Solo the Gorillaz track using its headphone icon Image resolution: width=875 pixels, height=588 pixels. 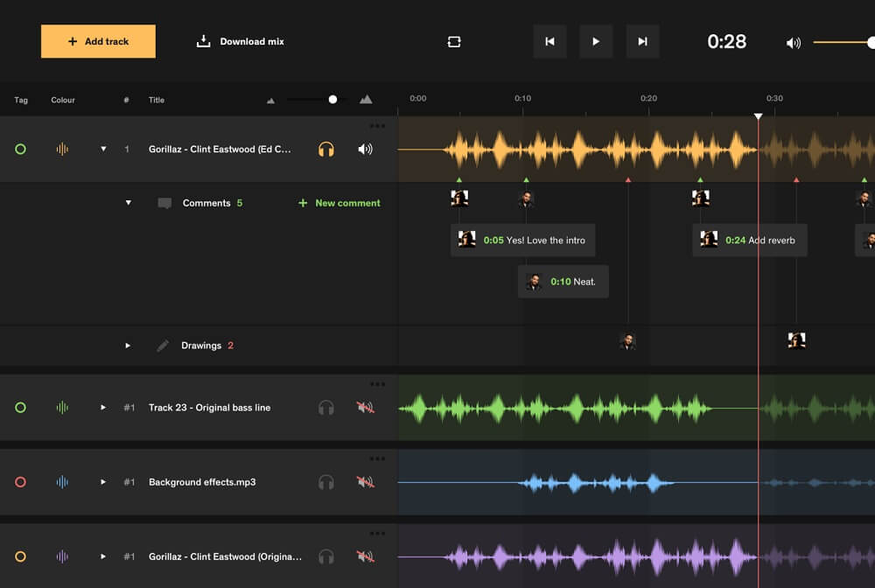tap(325, 149)
